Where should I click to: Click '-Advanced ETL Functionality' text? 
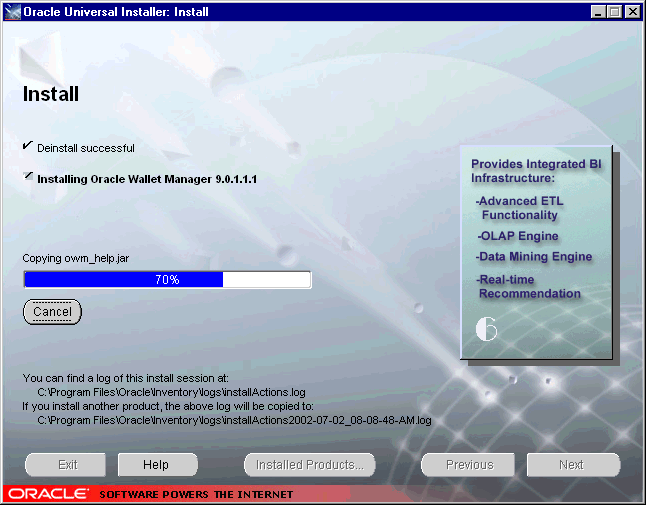pyautogui.click(x=519, y=208)
